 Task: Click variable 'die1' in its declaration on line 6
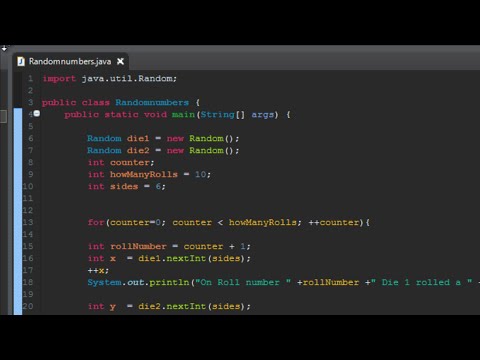138,138
